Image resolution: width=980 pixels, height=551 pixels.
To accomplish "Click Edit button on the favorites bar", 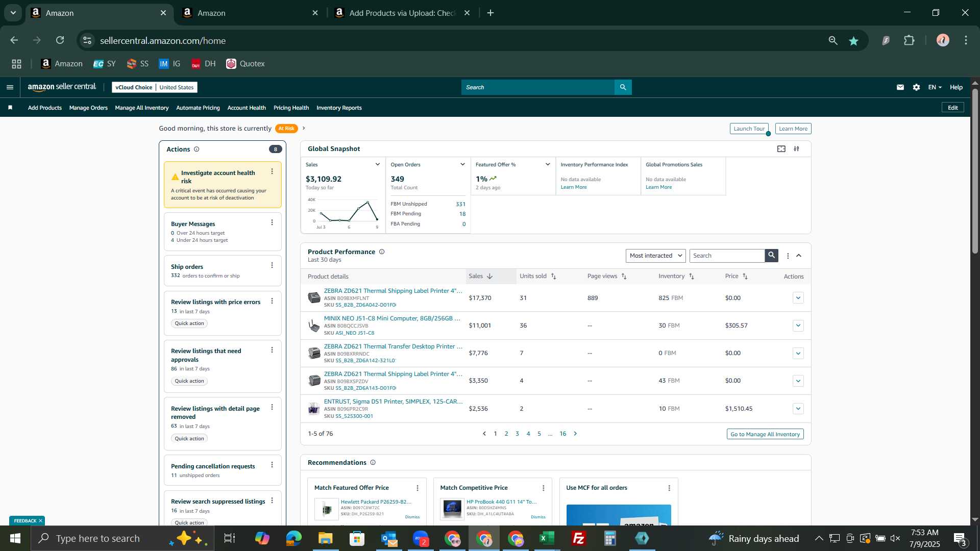I will 953,108.
